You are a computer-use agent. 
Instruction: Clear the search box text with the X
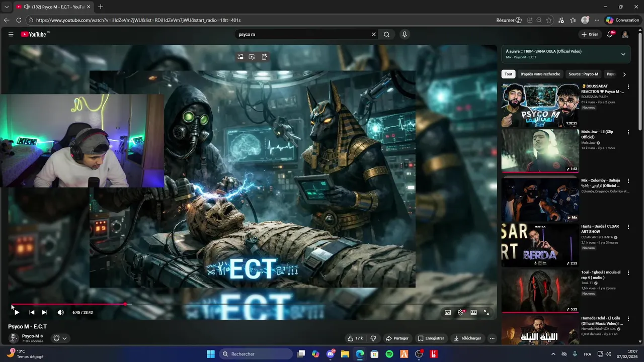coord(374,34)
